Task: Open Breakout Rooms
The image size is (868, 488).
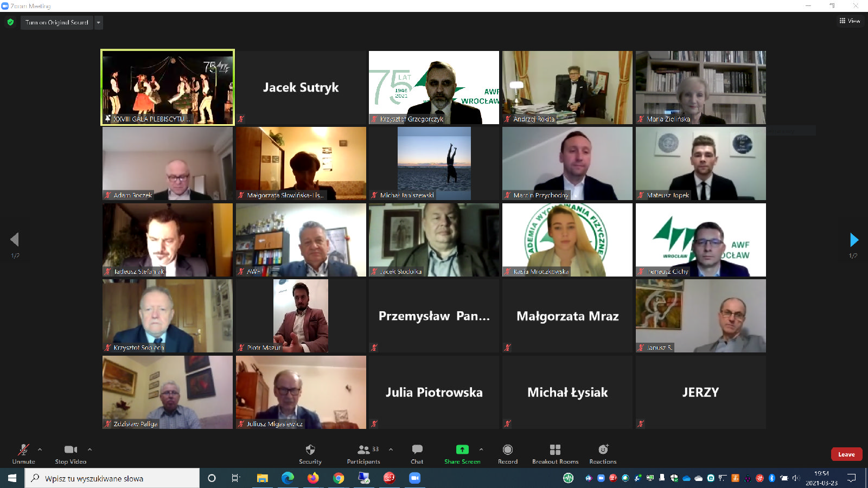Action: (555, 450)
